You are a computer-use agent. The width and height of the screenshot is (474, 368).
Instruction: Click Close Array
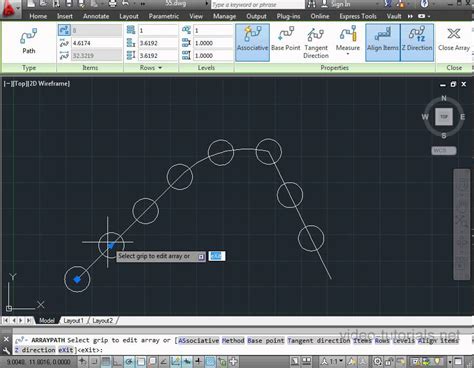click(454, 40)
